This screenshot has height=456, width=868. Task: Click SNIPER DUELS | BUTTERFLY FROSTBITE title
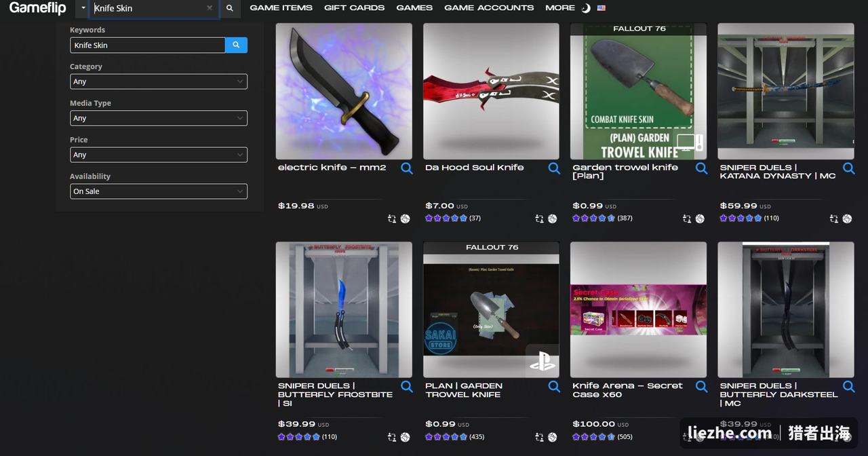pos(335,394)
